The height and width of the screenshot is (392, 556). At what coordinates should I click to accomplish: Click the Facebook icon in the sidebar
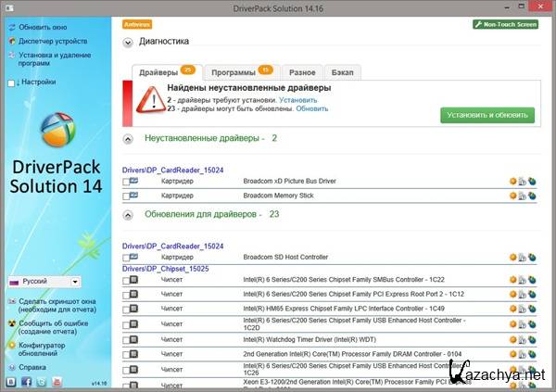point(25,381)
